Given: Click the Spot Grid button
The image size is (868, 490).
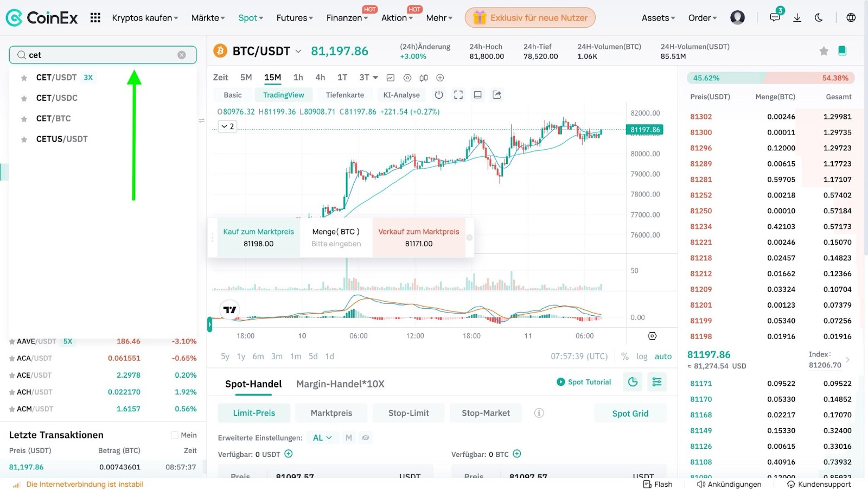Looking at the screenshot, I should [x=630, y=413].
